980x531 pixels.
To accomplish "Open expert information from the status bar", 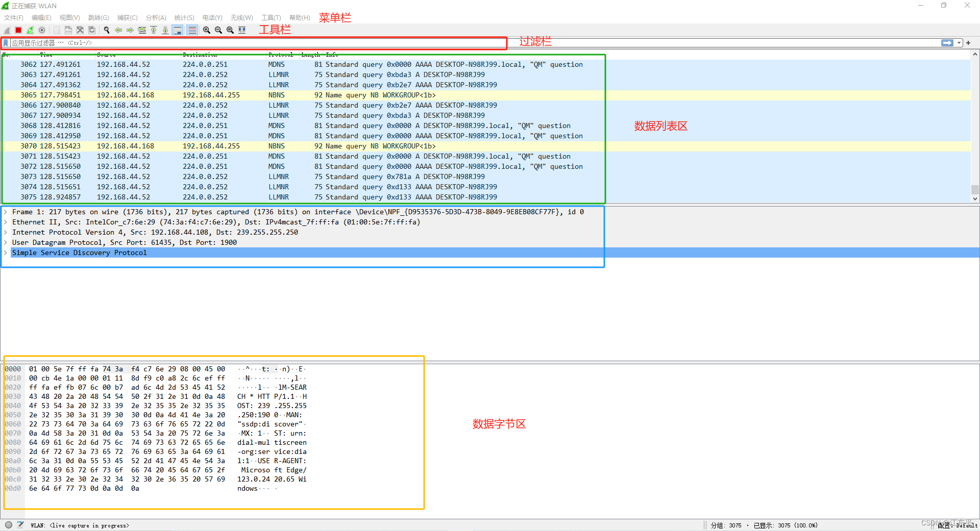I will (8, 525).
